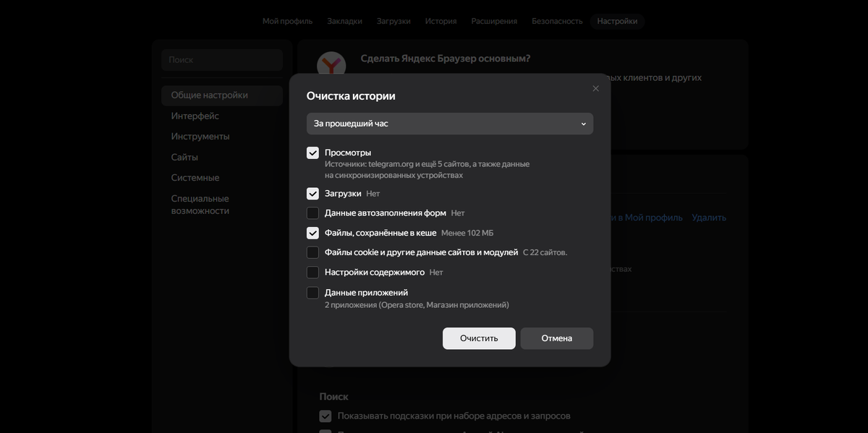Enable Данные приложений checkbox
Screen dimensions: 868x433
click(312, 293)
